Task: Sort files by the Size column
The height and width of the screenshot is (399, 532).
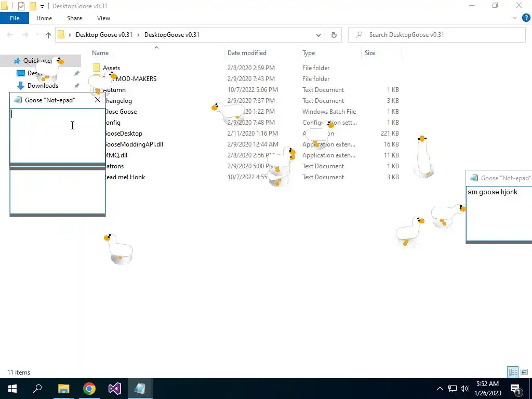Action: (370, 53)
